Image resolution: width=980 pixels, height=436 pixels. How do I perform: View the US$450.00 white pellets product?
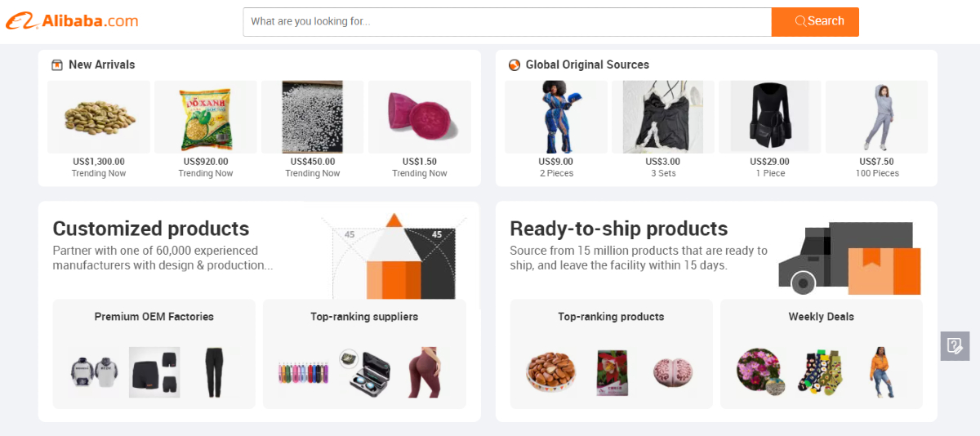[x=313, y=117]
